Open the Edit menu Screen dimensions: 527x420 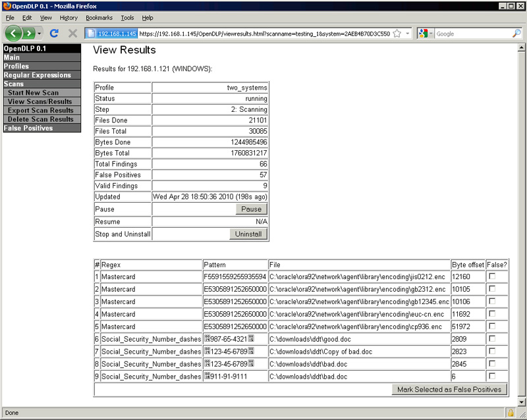pyautogui.click(x=27, y=18)
